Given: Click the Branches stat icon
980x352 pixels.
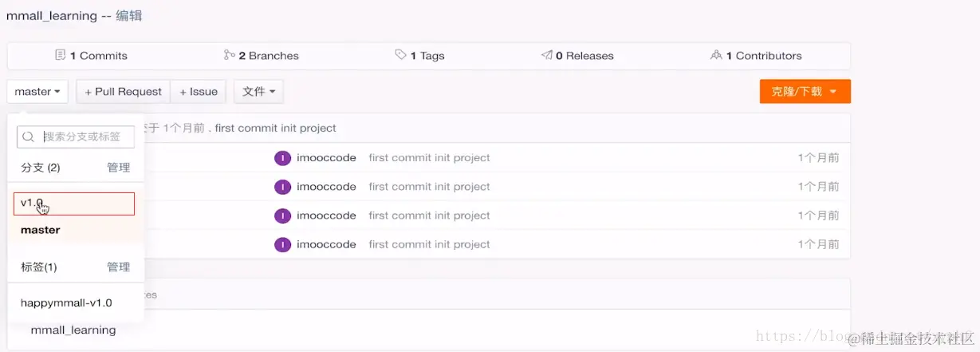Looking at the screenshot, I should (x=230, y=56).
